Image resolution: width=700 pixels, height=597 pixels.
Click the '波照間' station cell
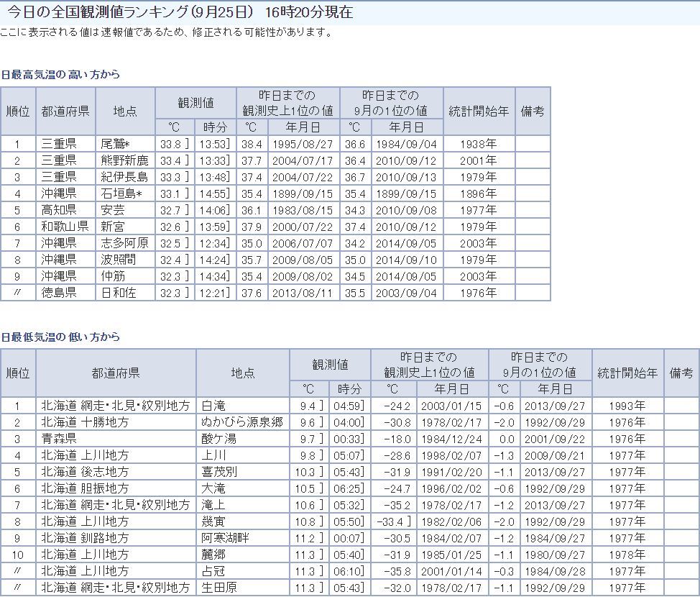125,260
